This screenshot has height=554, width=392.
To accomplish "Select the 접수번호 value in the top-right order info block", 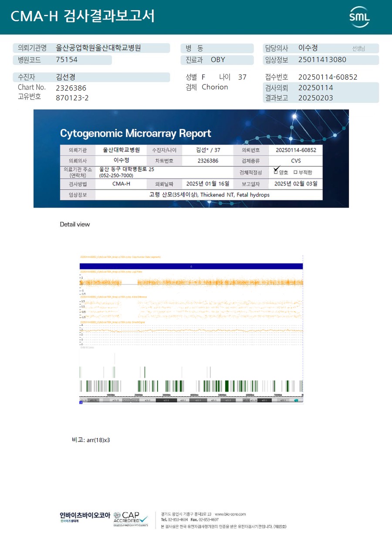I will (x=328, y=77).
